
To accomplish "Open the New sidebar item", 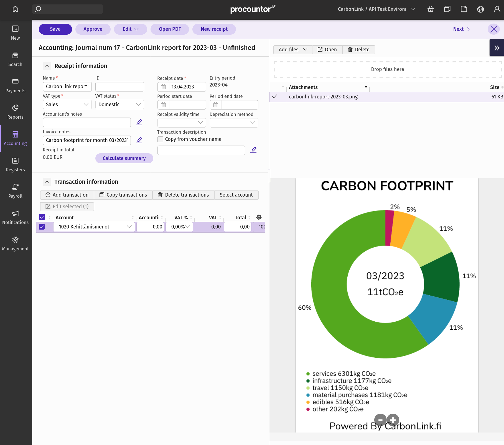I will tap(16, 33).
